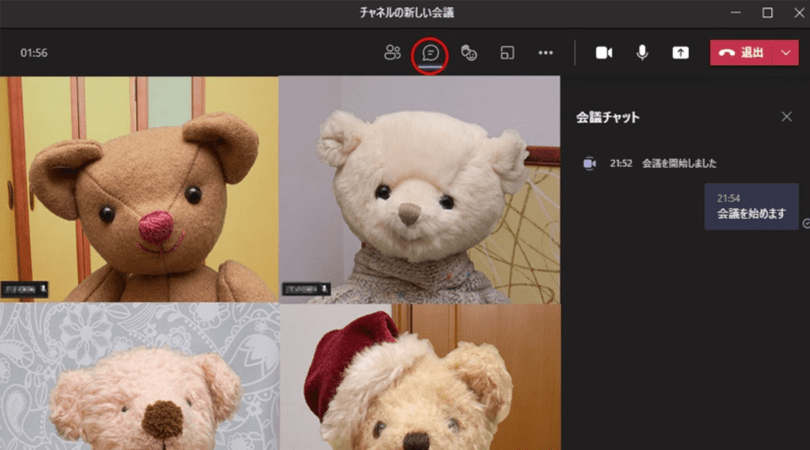Click the brown bear's participant name label
The height and width of the screenshot is (450, 810).
[x=24, y=289]
